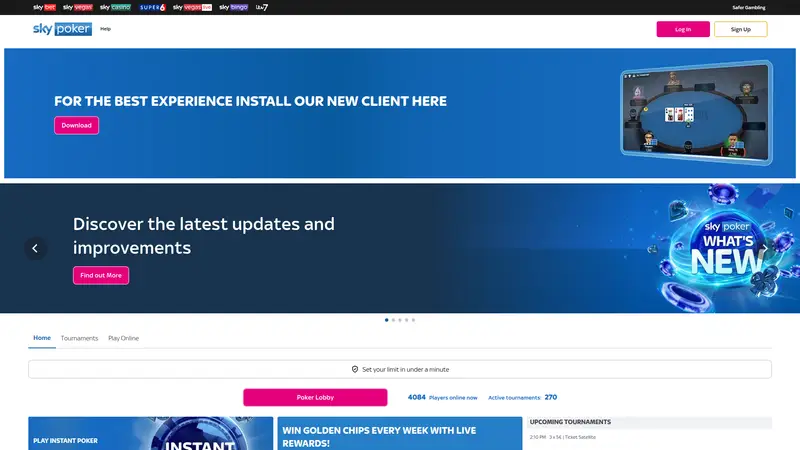Go to next carousel slide arrow
The height and width of the screenshot is (450, 800).
pyautogui.click(x=764, y=248)
